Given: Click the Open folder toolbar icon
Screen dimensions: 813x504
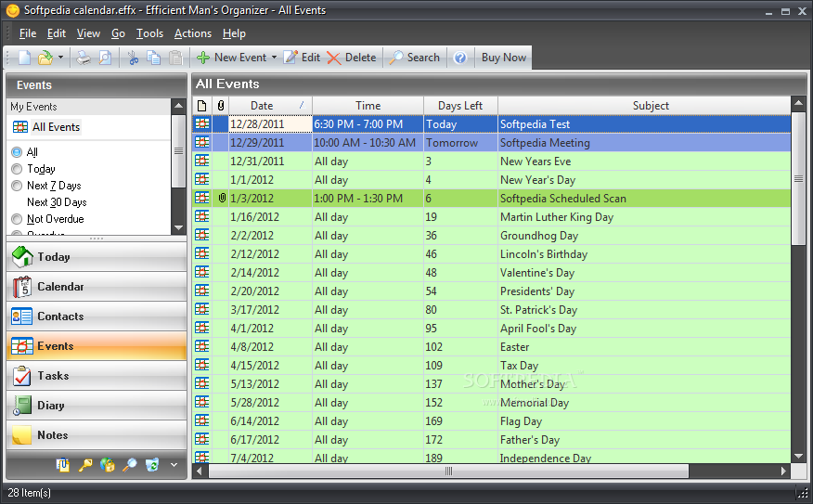Looking at the screenshot, I should [45, 58].
